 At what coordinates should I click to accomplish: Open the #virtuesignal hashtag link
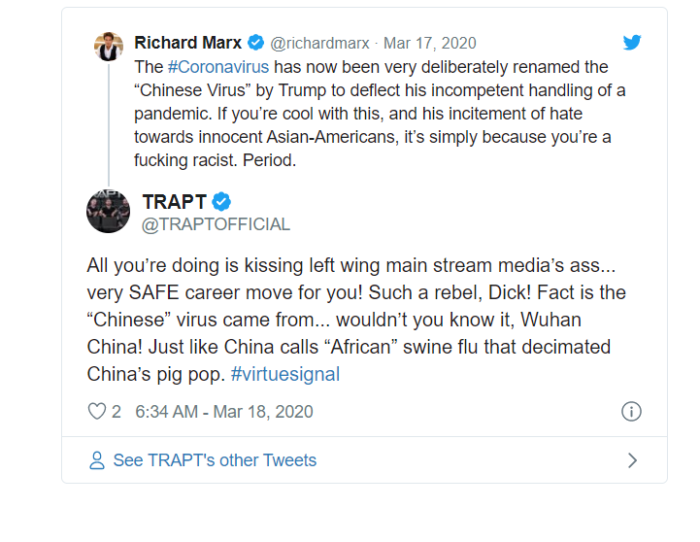[x=284, y=374]
